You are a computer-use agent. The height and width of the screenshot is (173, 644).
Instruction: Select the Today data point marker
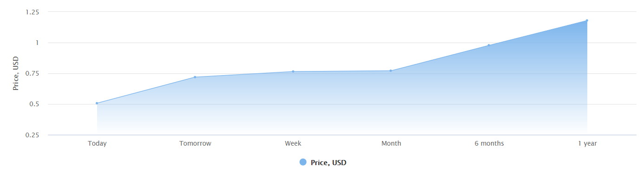97,103
